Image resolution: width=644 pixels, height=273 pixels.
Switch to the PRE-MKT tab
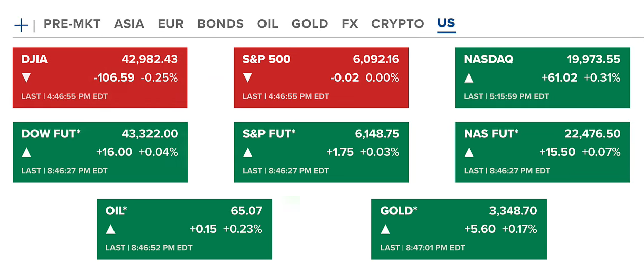pos(72,24)
